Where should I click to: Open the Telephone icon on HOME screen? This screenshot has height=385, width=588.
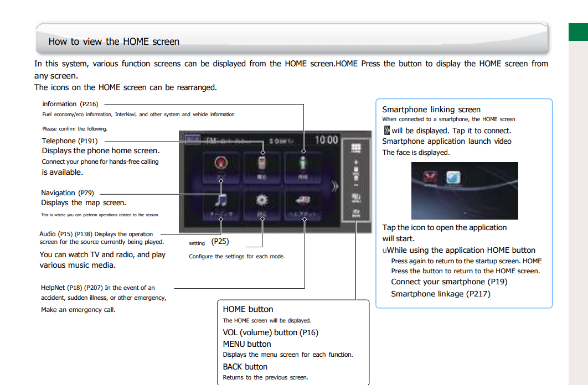[262, 164]
